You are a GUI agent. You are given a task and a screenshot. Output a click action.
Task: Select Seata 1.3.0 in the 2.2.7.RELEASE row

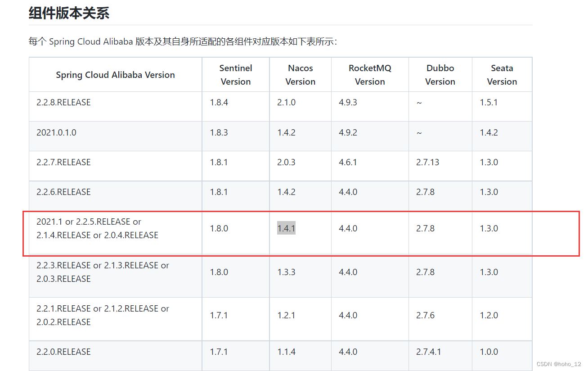502,166
